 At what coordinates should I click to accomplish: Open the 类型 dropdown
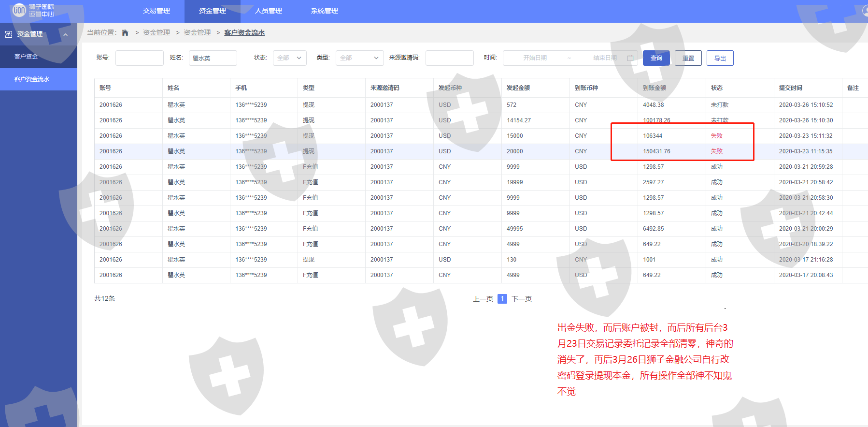(359, 58)
